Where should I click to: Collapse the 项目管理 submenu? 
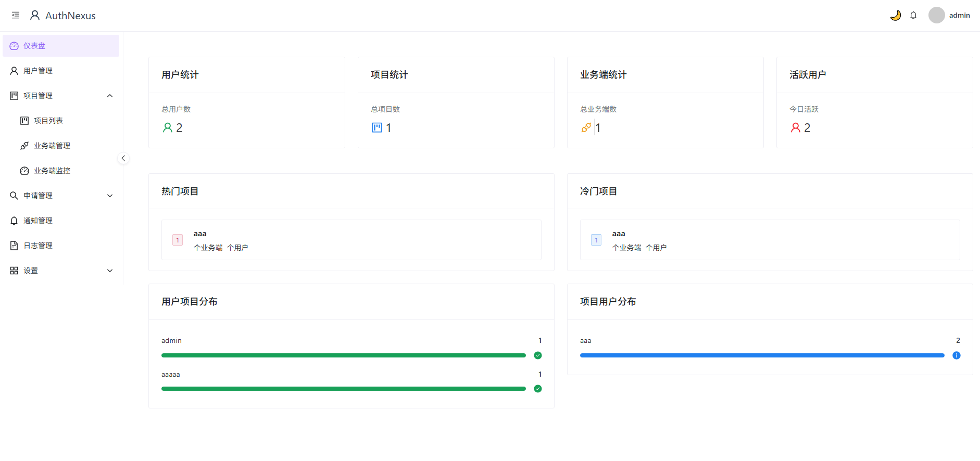[110, 96]
